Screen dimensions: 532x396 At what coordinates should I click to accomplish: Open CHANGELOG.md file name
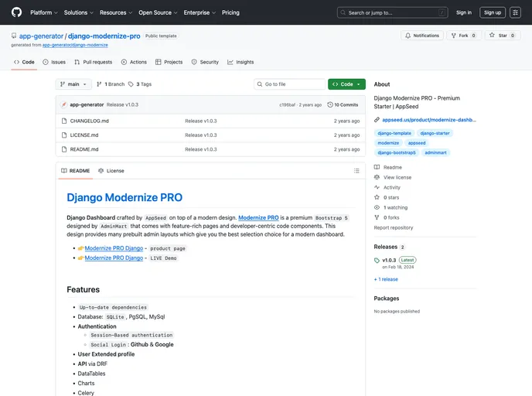click(x=89, y=121)
